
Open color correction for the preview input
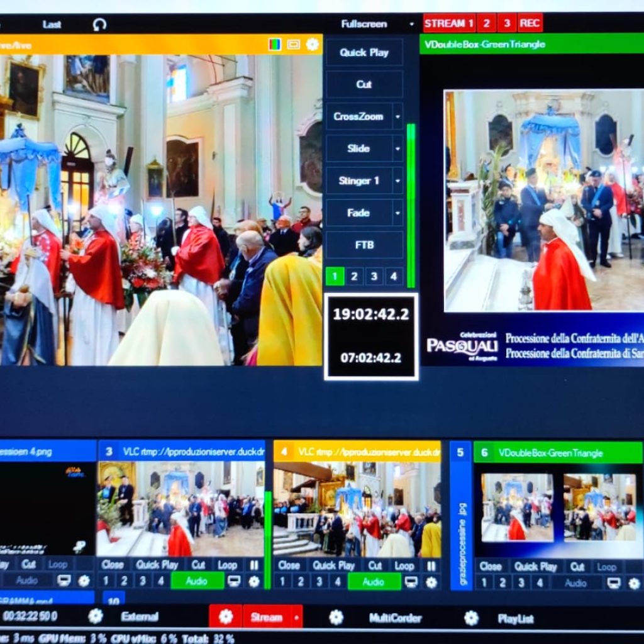tap(275, 45)
